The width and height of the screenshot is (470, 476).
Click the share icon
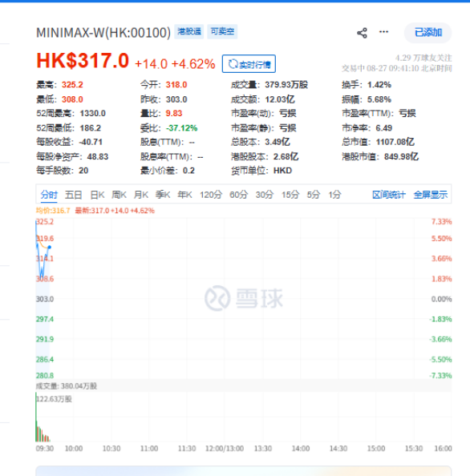(x=362, y=33)
